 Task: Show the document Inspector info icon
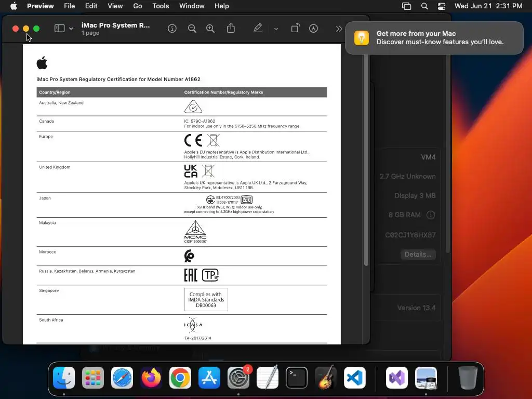(172, 29)
